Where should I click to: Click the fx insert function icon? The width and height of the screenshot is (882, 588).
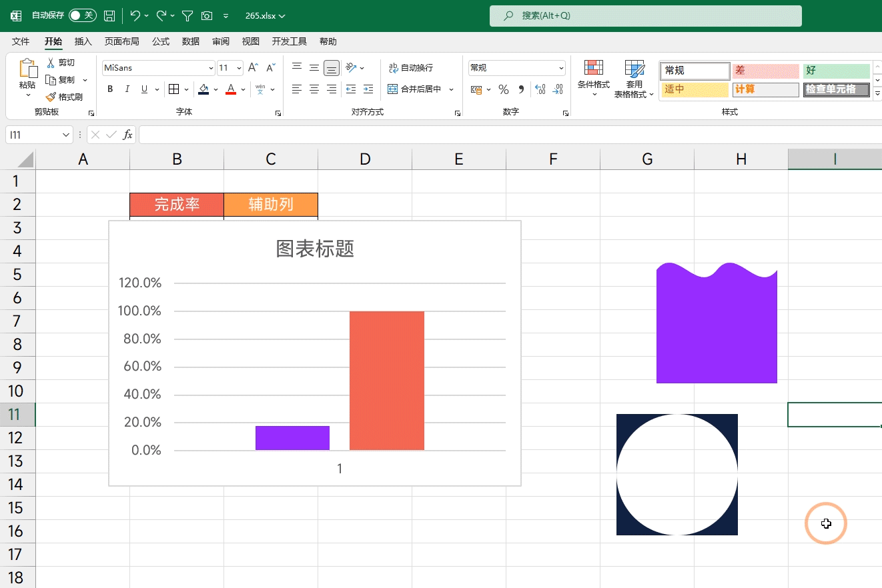coord(127,135)
